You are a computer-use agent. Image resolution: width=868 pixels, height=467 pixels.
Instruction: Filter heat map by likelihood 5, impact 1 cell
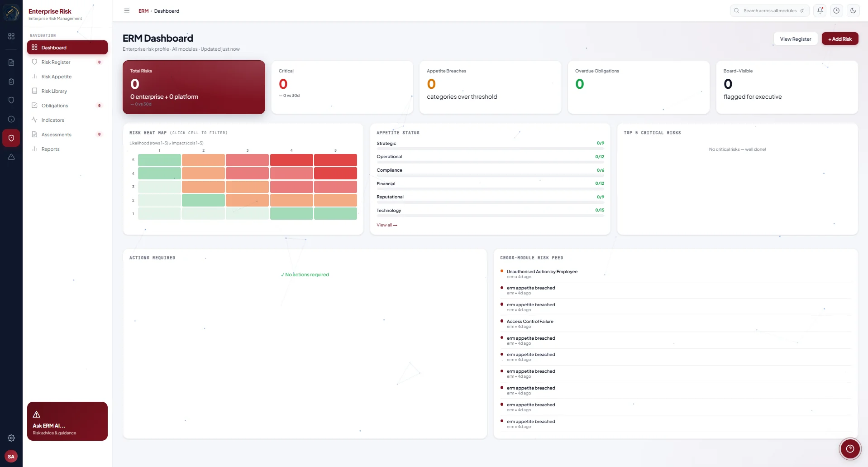(x=159, y=160)
